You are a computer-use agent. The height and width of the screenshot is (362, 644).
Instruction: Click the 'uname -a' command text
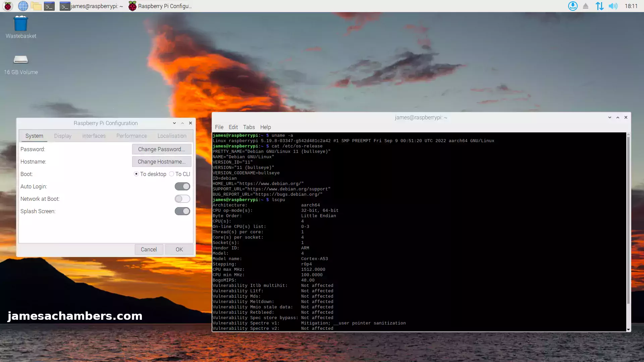[282, 135]
